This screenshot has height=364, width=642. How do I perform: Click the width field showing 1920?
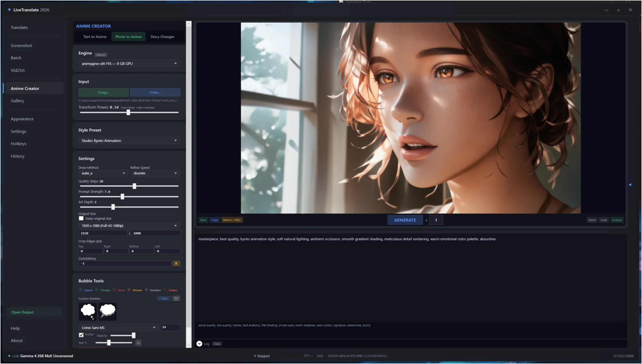[103, 233]
